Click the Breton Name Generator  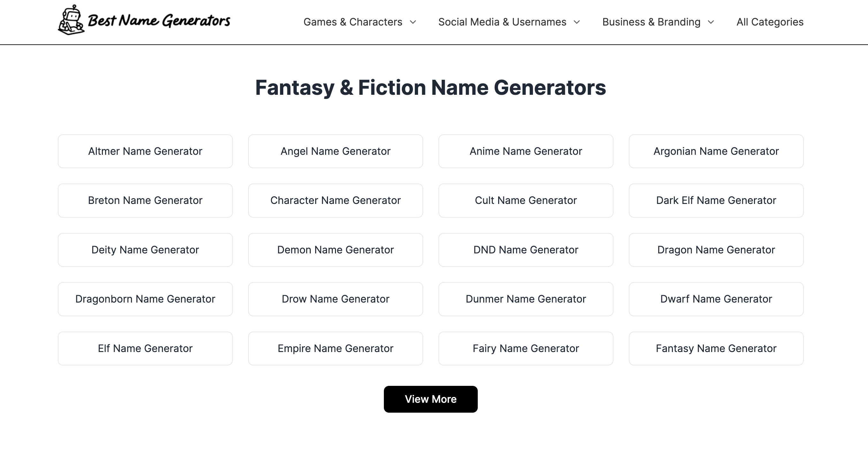(x=145, y=200)
